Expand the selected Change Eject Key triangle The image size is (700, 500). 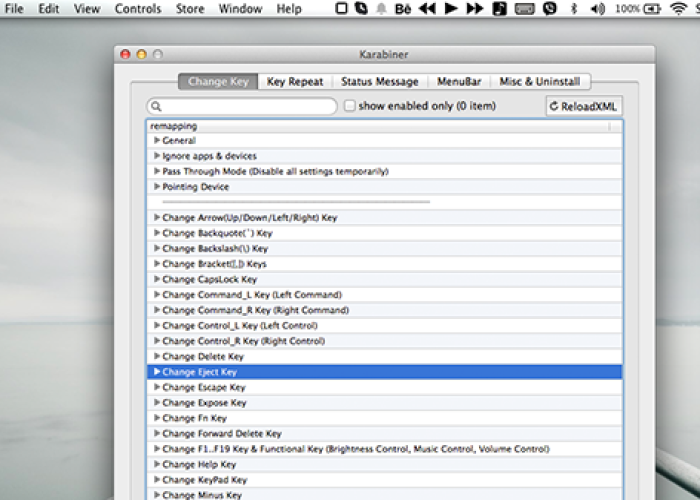pos(157,371)
